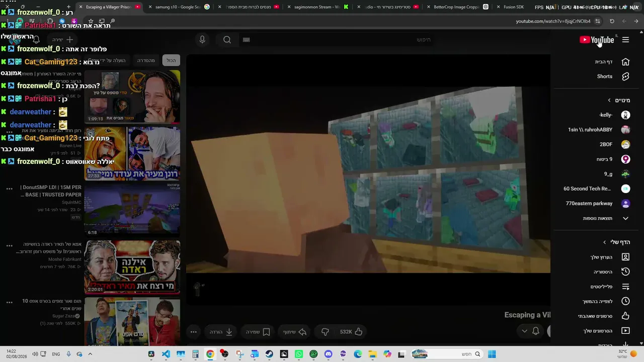
Task: Click the voice search microphone icon
Action: (202, 40)
